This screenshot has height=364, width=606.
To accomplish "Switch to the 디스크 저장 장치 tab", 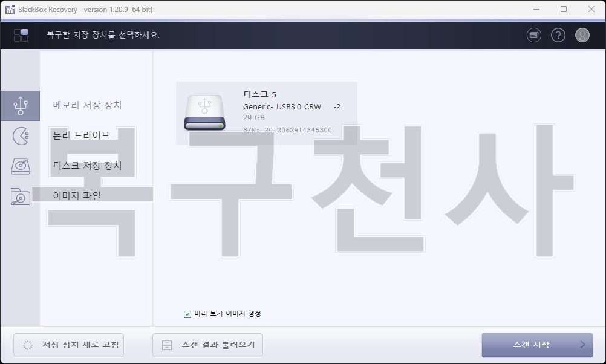I will tap(87, 166).
